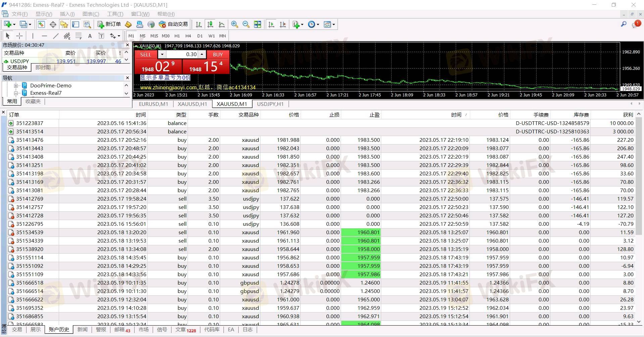644x337 pixels.
Task: Expand the indicators dropdown arrow
Action: click(x=302, y=25)
